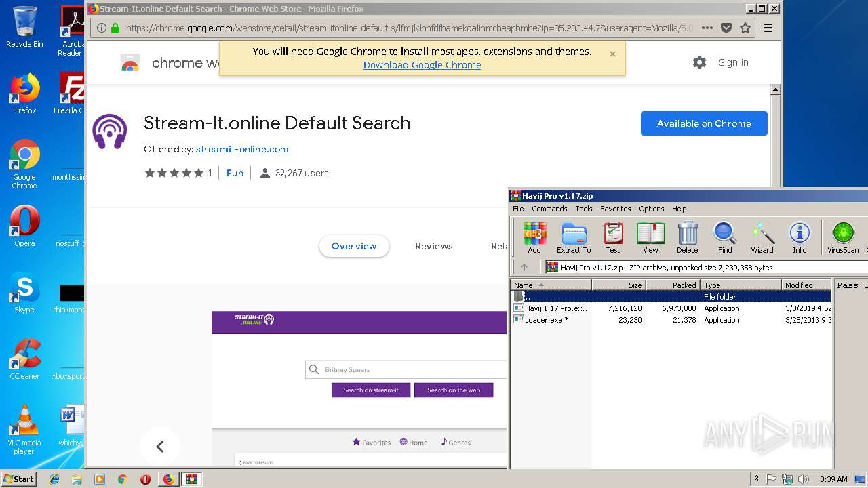
Task: Open VLC media player shortcut
Action: 24,430
